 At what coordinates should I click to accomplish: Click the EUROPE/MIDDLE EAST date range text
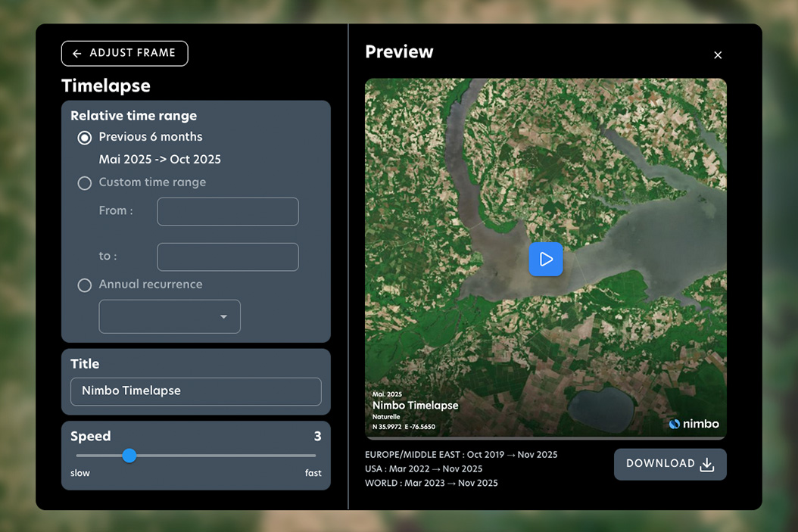tap(462, 455)
